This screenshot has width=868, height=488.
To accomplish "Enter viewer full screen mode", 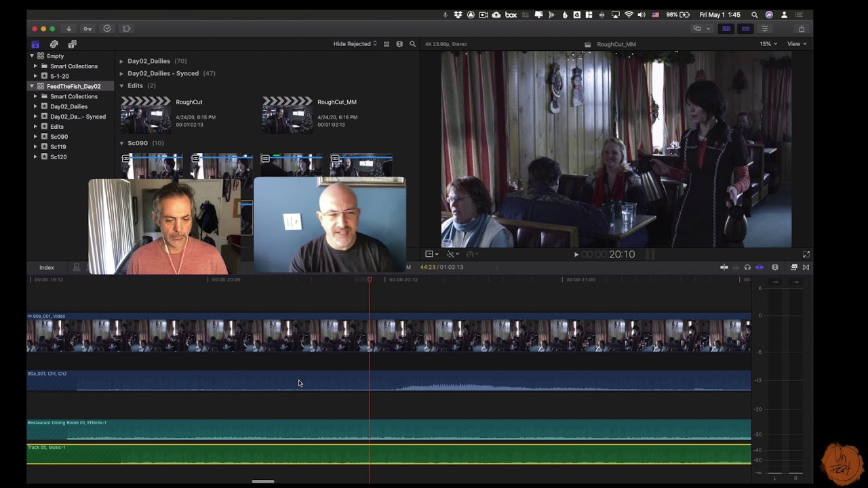I will [x=806, y=254].
